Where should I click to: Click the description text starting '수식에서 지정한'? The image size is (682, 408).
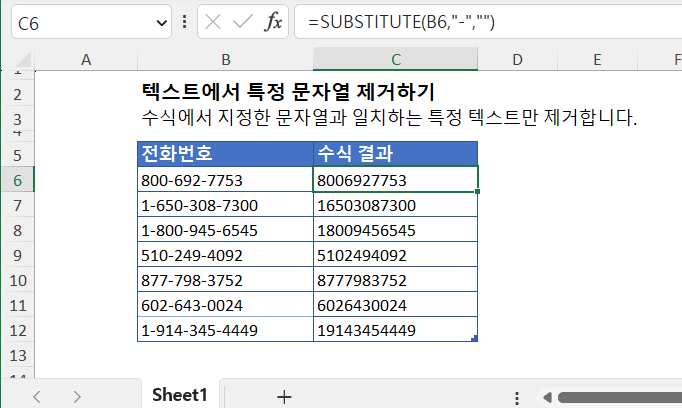click(389, 117)
